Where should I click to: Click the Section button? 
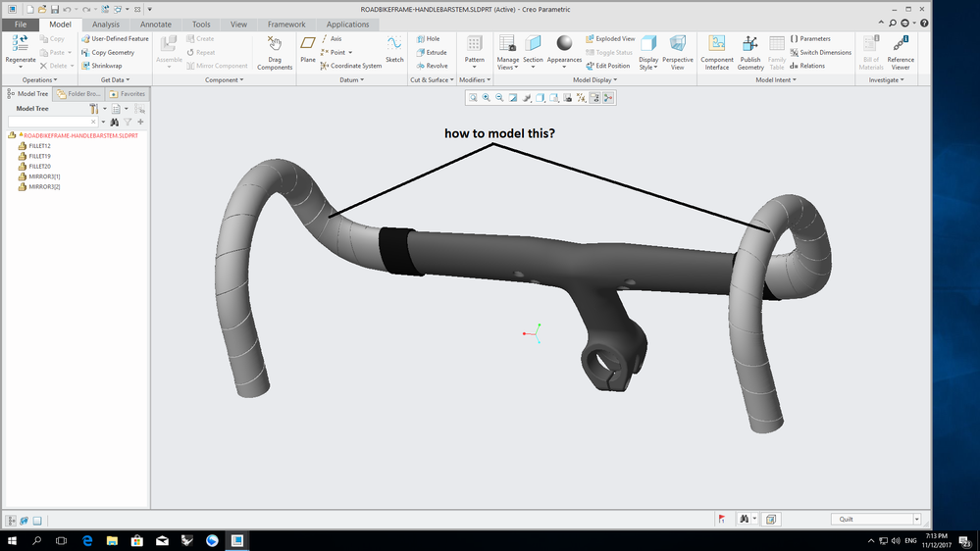click(x=533, y=53)
